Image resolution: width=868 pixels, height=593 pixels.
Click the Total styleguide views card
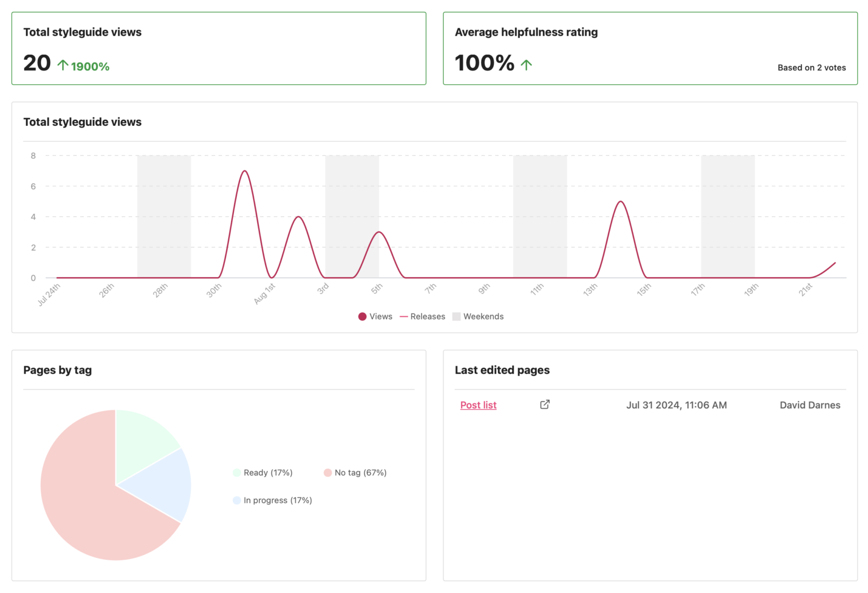219,48
